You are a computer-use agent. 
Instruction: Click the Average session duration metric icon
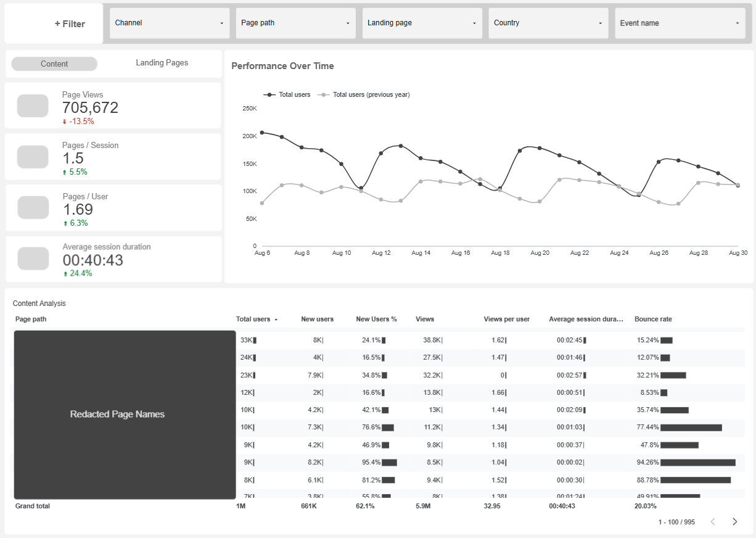32,259
